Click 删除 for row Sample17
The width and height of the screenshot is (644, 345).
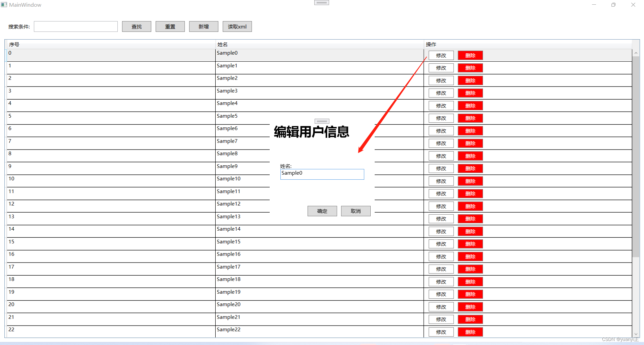(x=470, y=269)
